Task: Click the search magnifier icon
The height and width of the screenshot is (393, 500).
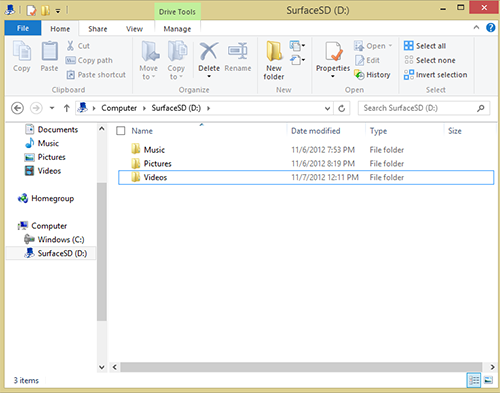Action: 480,108
